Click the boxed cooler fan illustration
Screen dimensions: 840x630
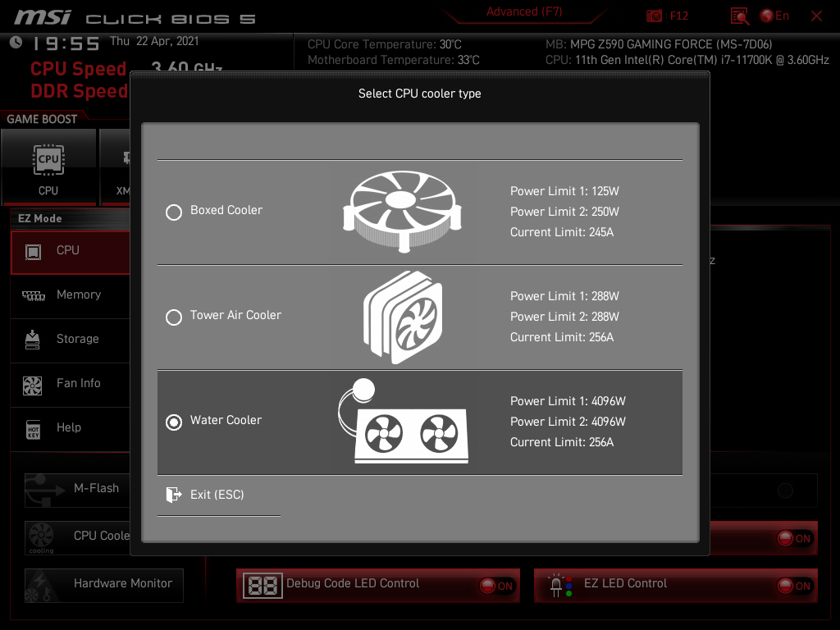pos(402,211)
